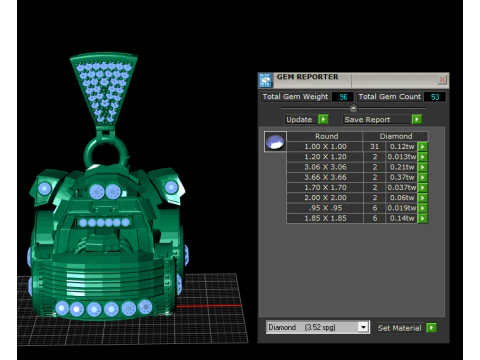Open the Diamond material dropdown arrow
480x360 pixels.
[x=363, y=327]
